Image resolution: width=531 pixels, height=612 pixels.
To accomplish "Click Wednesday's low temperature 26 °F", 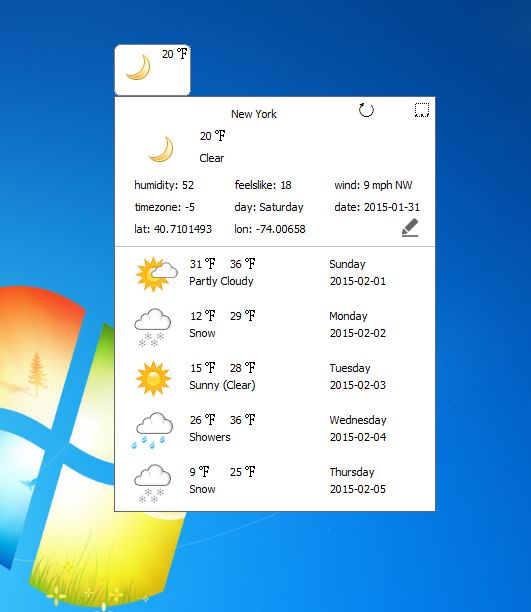I will pos(203,420).
